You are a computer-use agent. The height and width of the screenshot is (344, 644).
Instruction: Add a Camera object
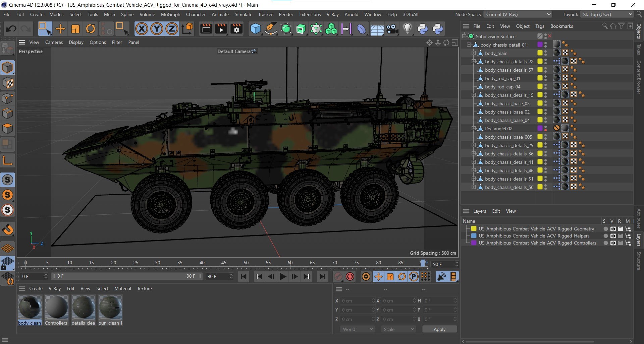point(392,29)
